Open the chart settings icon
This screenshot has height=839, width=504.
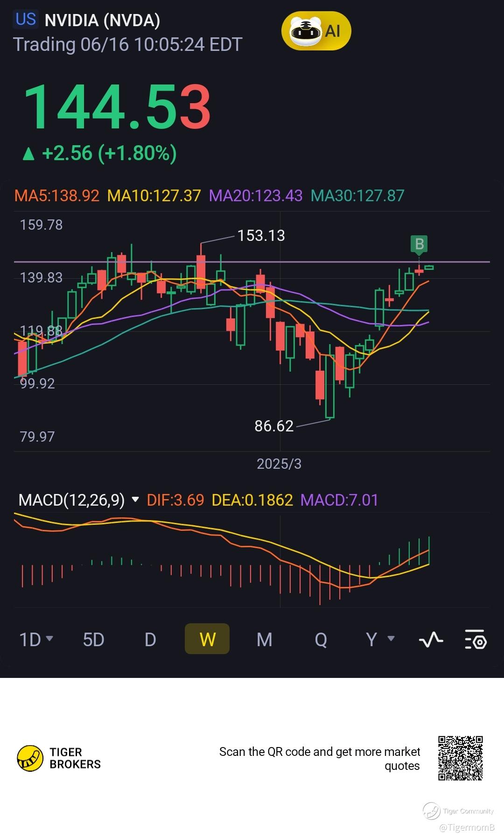coord(476,639)
